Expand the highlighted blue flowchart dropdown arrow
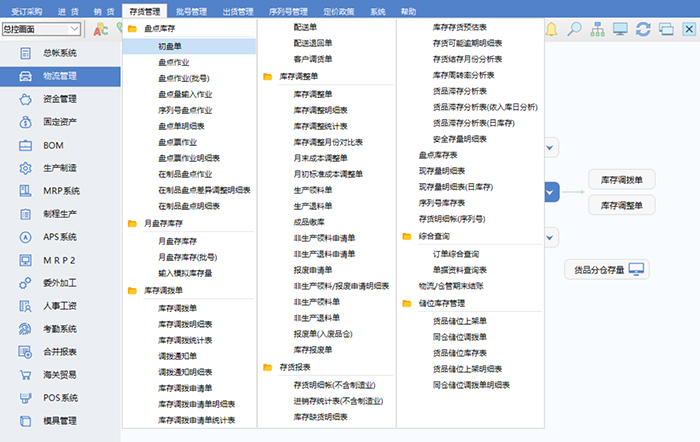Image resolution: width=700 pixels, height=442 pixels. (552, 190)
